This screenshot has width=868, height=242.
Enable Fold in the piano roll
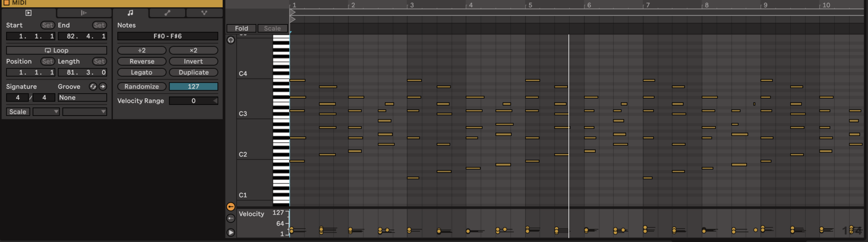(x=241, y=28)
